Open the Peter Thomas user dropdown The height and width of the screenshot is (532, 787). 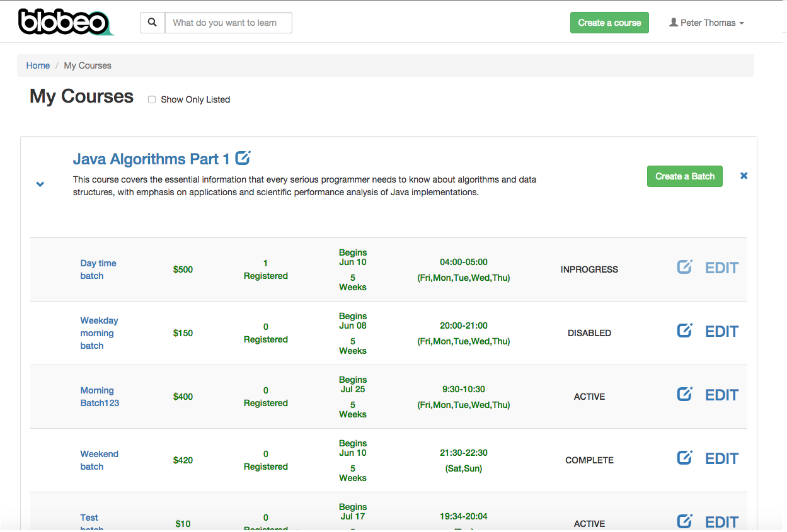706,23
